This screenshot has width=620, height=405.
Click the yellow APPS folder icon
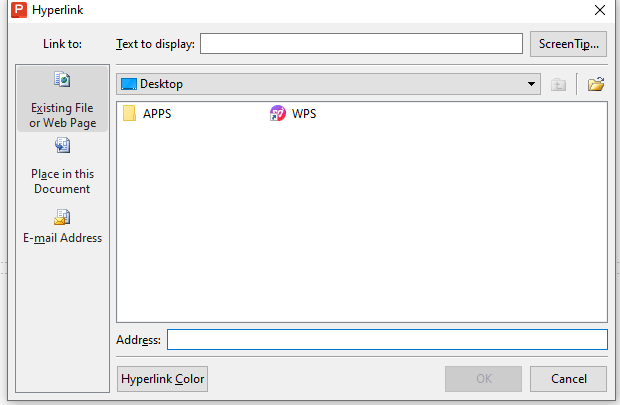click(129, 113)
